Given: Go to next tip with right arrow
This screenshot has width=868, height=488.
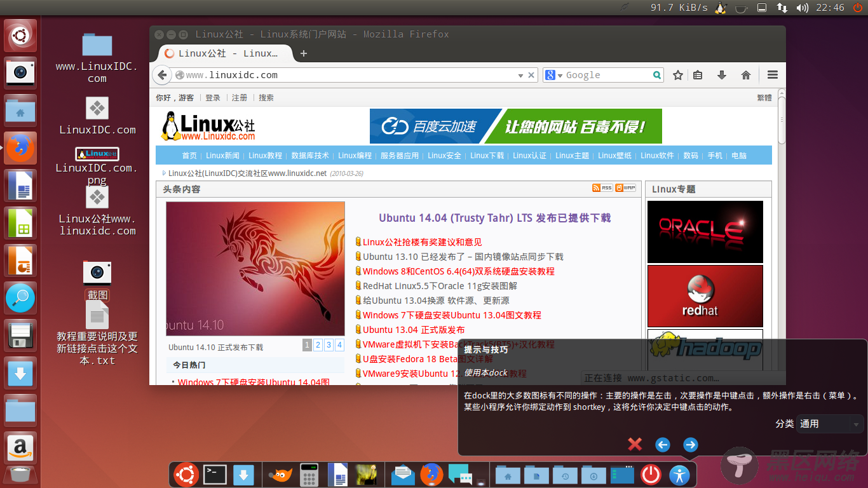Looking at the screenshot, I should (691, 445).
